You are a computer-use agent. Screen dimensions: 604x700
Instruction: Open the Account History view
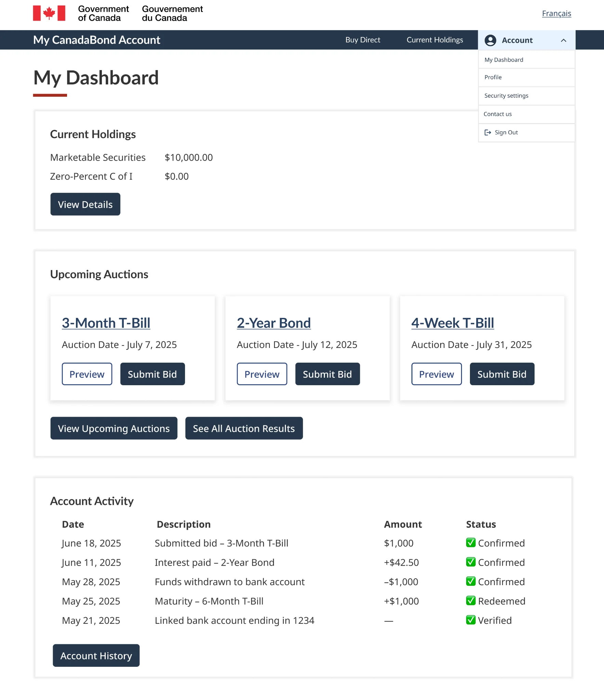[x=96, y=655]
